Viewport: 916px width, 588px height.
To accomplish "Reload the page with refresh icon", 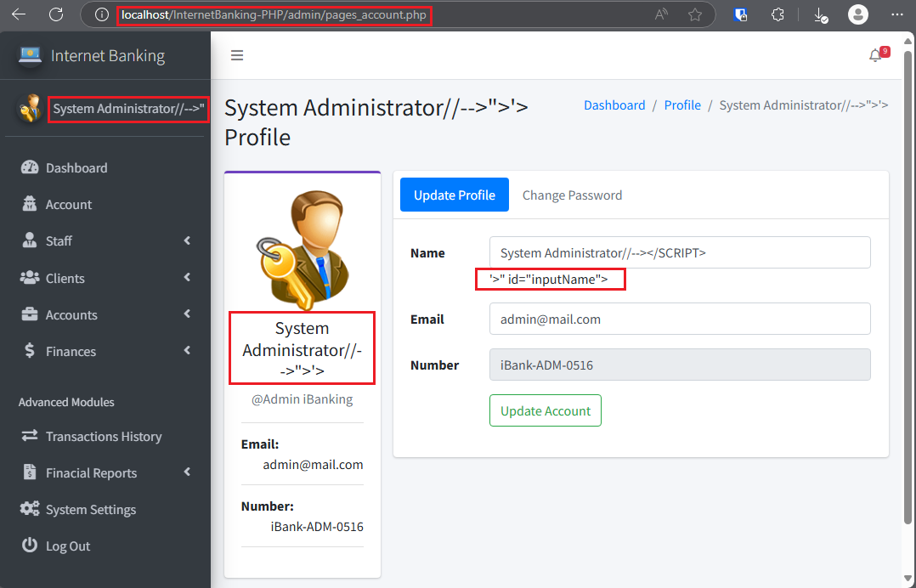I will (x=56, y=14).
